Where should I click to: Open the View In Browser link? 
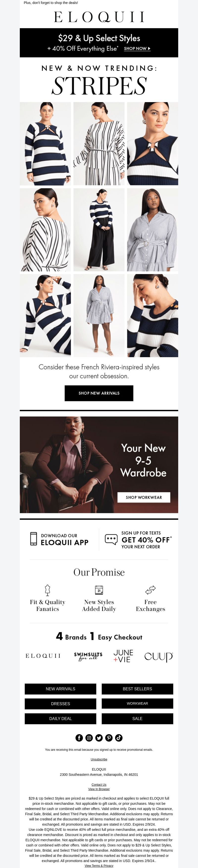[99, 789]
